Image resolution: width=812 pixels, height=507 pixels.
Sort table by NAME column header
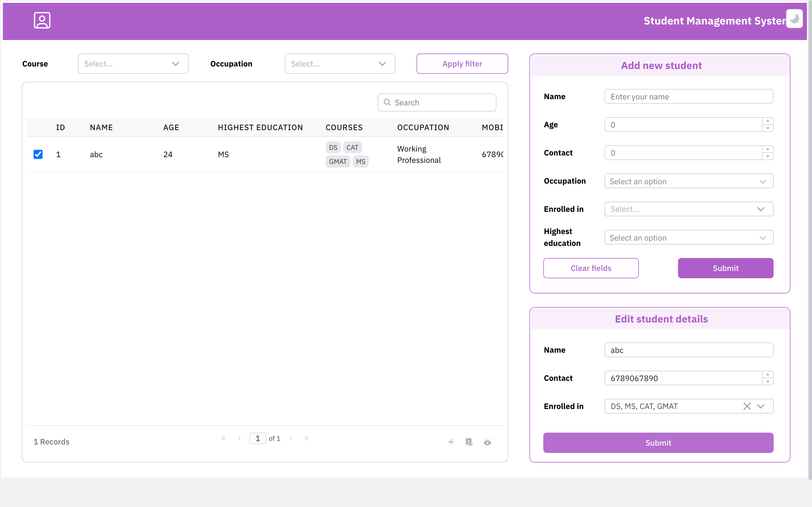coord(101,127)
